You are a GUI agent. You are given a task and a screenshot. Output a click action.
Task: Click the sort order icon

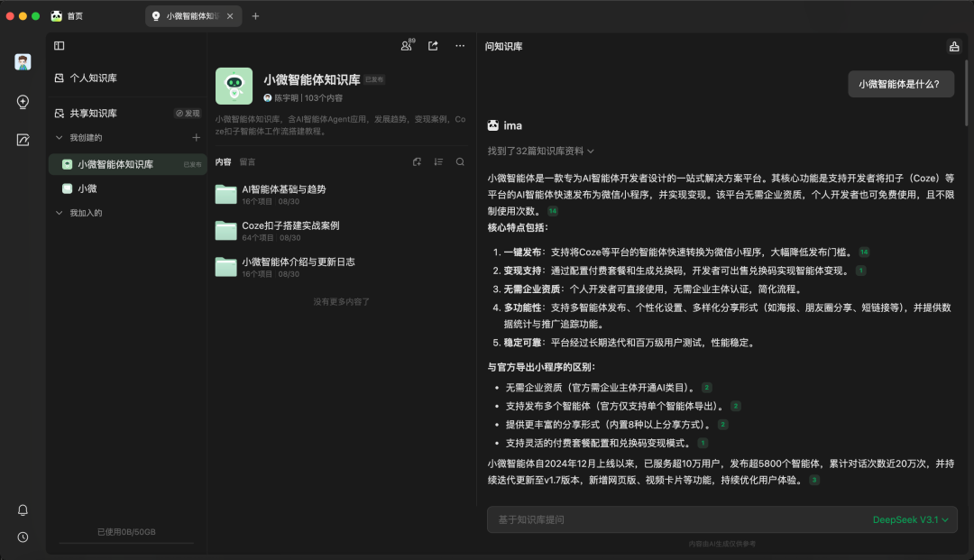(x=438, y=162)
